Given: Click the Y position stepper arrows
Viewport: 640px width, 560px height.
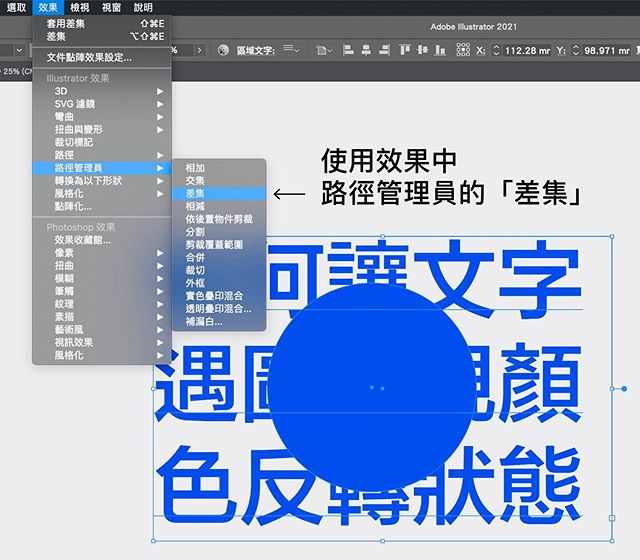Looking at the screenshot, I should [x=576, y=50].
